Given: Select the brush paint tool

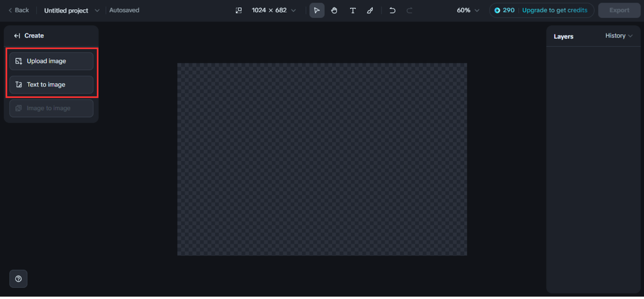Looking at the screenshot, I should click(370, 10).
